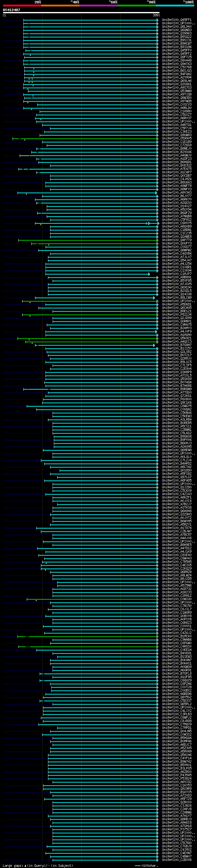Select hit label UniRef100_C0SCV3
This screenshot has width=197, height=868.
tap(177, 104)
